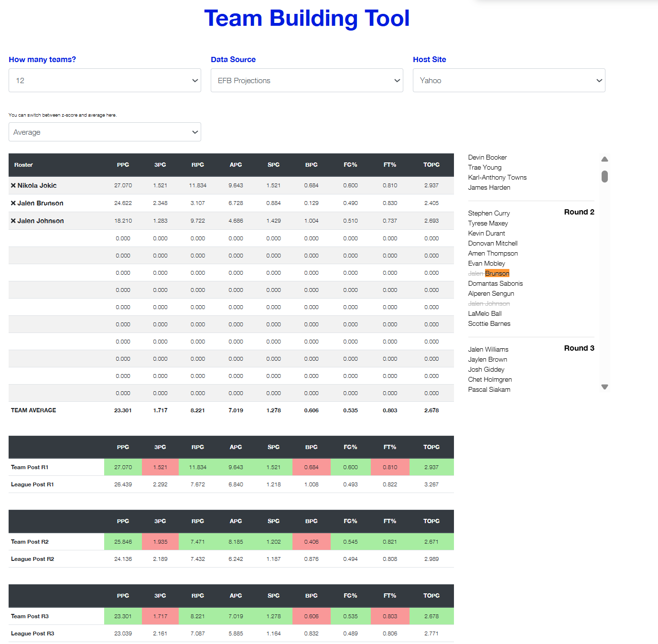The image size is (658, 644).
Task: Click the struck-through Jalen Brunson entry
Action: point(488,273)
